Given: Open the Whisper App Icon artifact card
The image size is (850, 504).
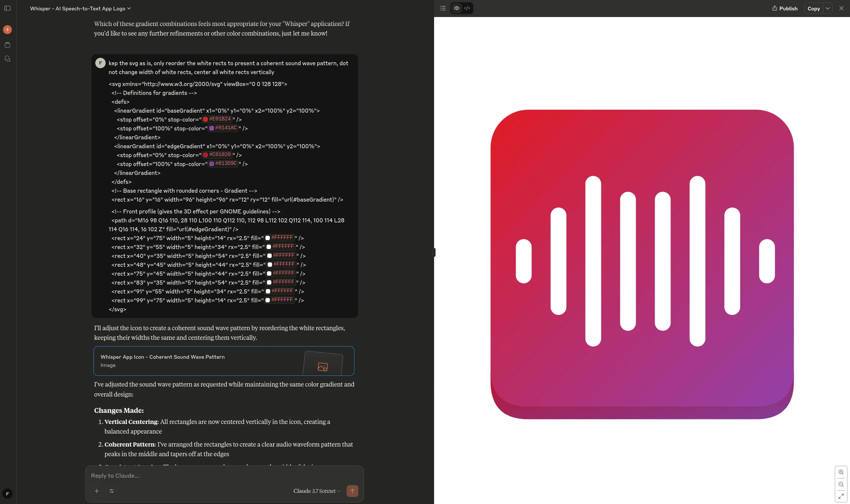Looking at the screenshot, I should pyautogui.click(x=224, y=361).
